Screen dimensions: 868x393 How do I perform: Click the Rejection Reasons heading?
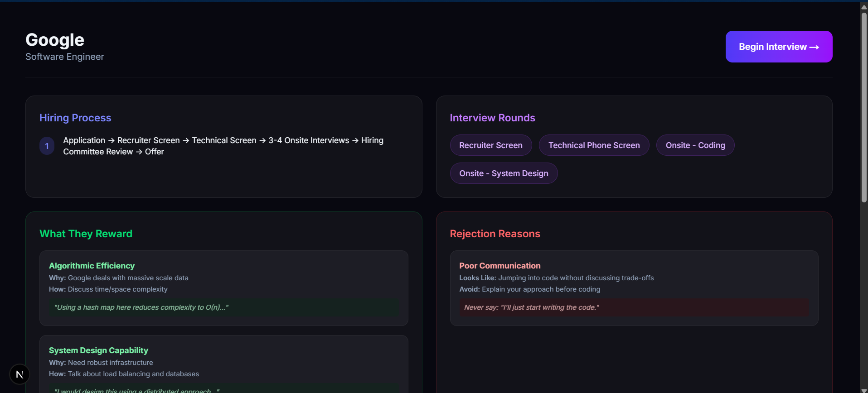[495, 234]
